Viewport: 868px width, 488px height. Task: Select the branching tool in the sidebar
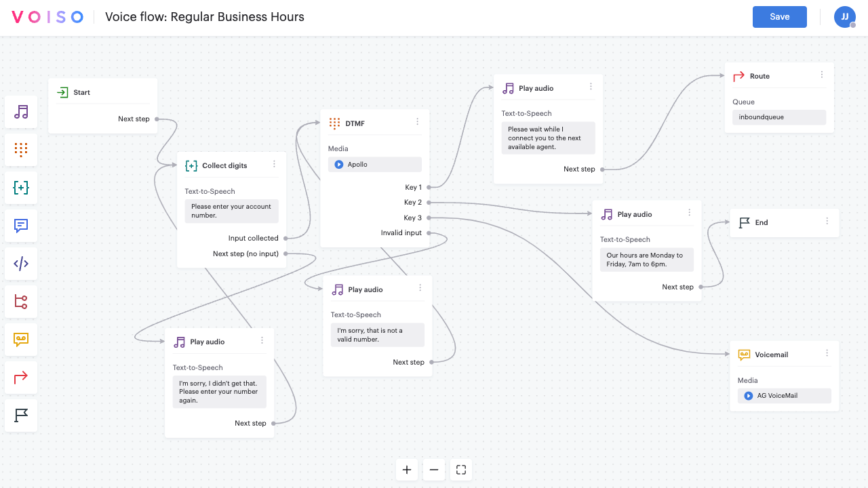tap(21, 302)
